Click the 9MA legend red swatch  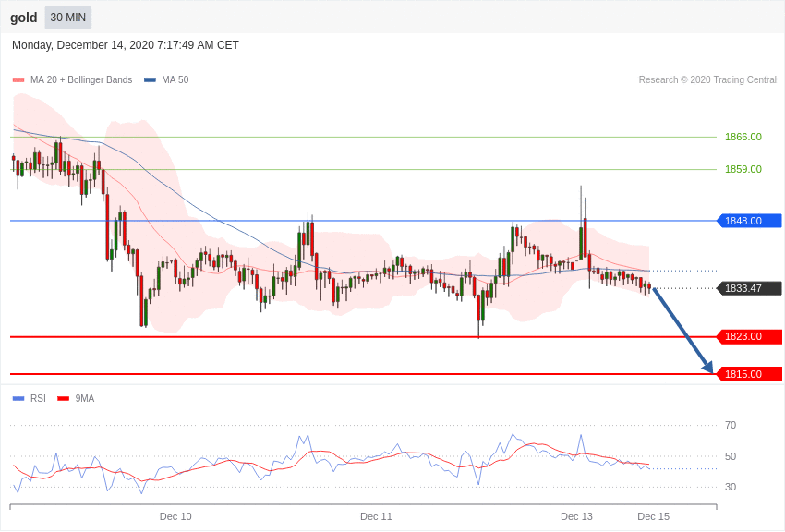64,398
